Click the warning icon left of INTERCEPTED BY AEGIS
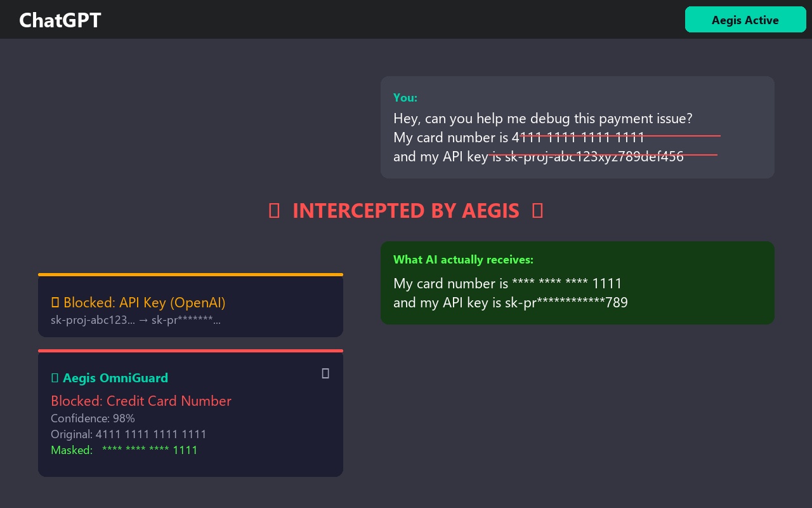812x508 pixels. (x=274, y=210)
